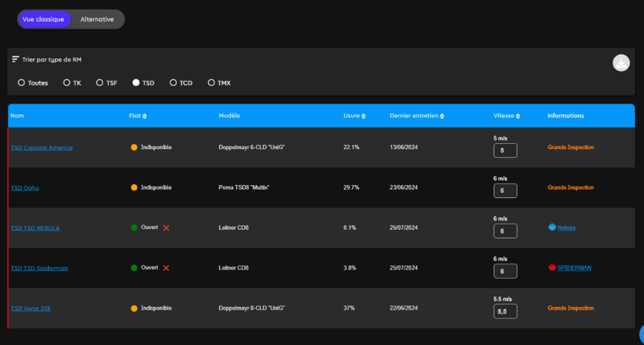Viewport: 644px width, 345px height.
Task: Sort the table by Vitesse column
Action: 518,116
